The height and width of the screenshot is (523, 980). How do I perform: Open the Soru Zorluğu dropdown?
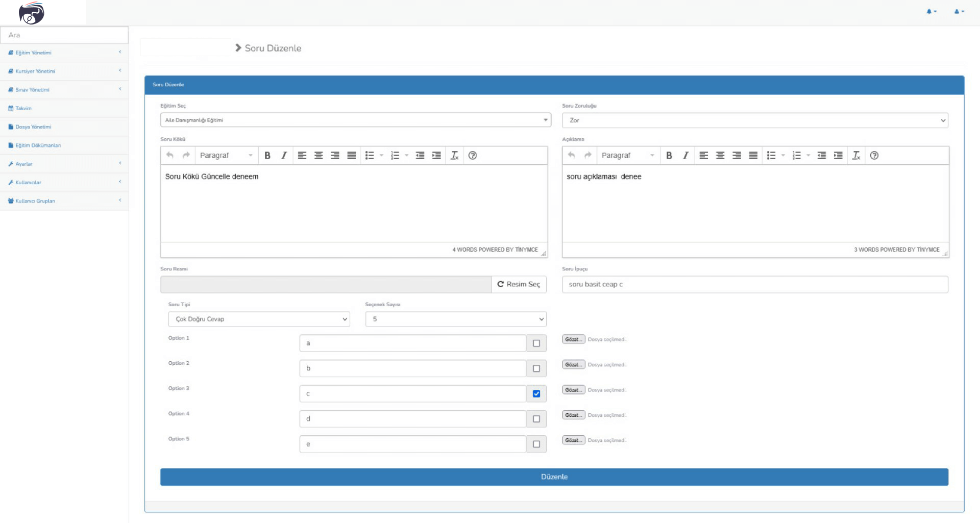754,120
